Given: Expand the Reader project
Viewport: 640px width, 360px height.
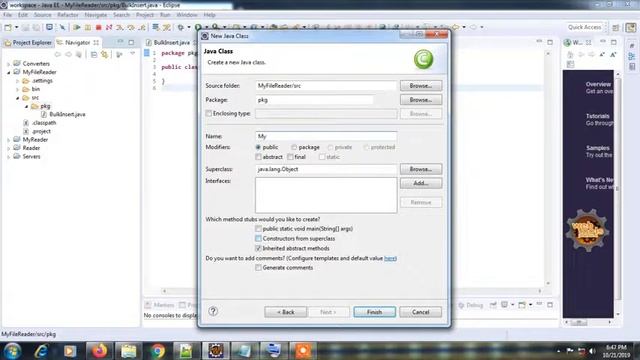Looking at the screenshot, I should tap(9, 148).
